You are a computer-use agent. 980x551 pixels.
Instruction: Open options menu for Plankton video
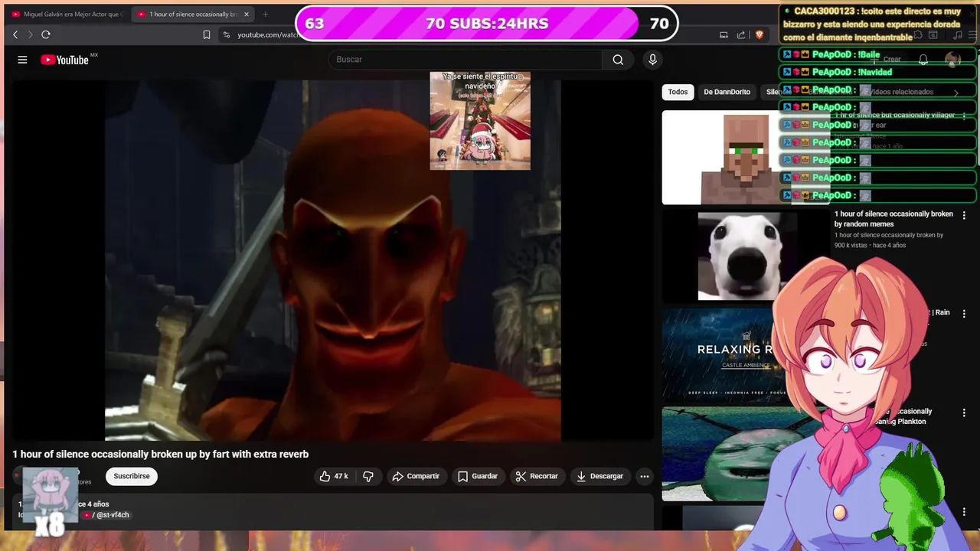pyautogui.click(x=964, y=412)
